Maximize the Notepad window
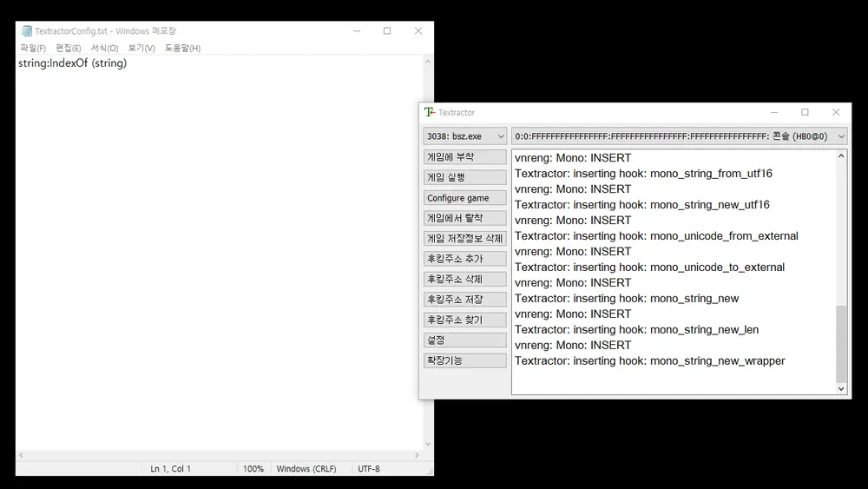Image resolution: width=868 pixels, height=489 pixels. 387,31
